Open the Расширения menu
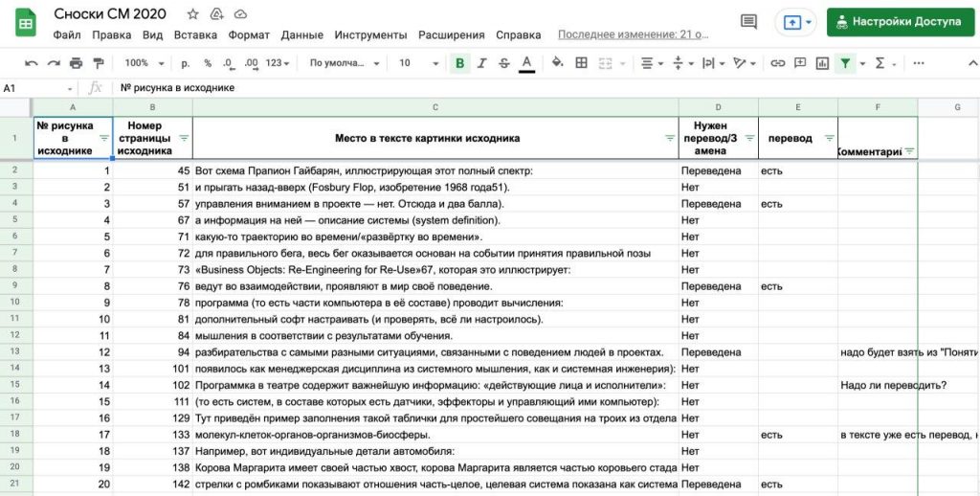The width and height of the screenshot is (980, 496). [452, 35]
